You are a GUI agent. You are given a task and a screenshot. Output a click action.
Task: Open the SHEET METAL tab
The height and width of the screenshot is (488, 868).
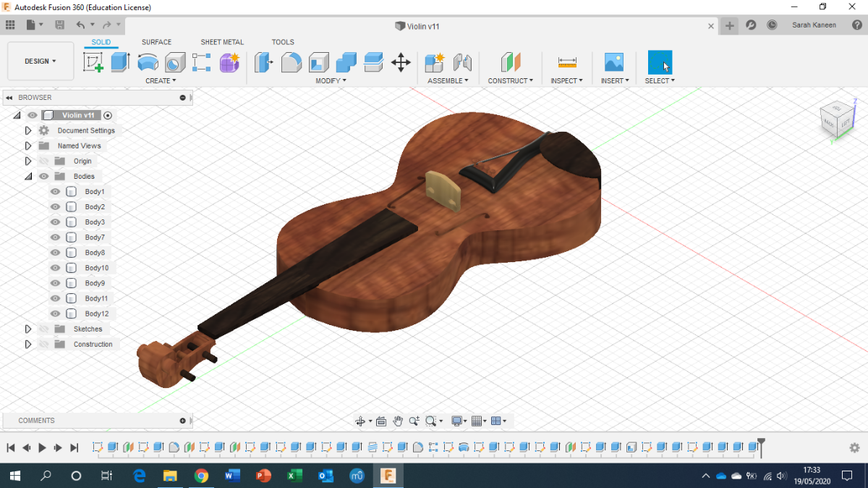pos(222,42)
